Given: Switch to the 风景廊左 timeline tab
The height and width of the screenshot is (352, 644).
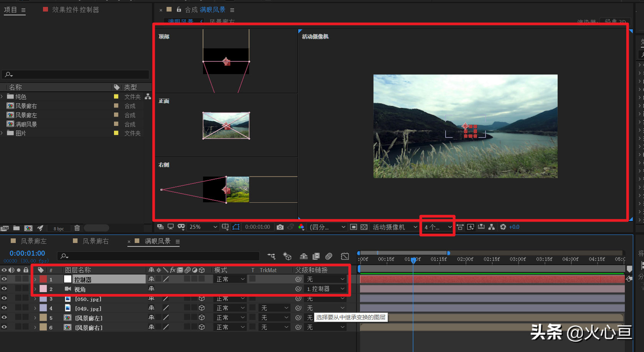Looking at the screenshot, I should [33, 241].
